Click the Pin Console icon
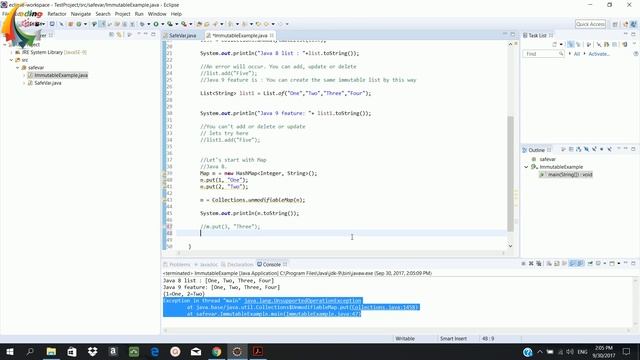640x360 pixels. pyautogui.click(x=590, y=264)
